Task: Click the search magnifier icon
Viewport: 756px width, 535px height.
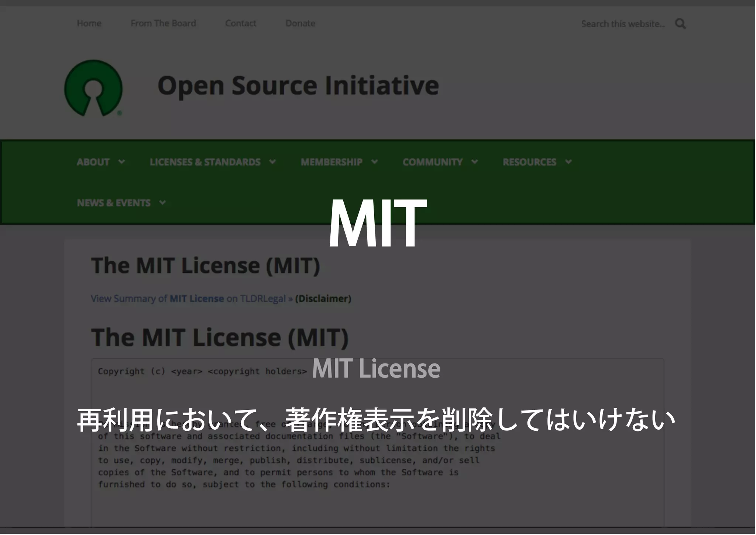Action: (x=680, y=24)
